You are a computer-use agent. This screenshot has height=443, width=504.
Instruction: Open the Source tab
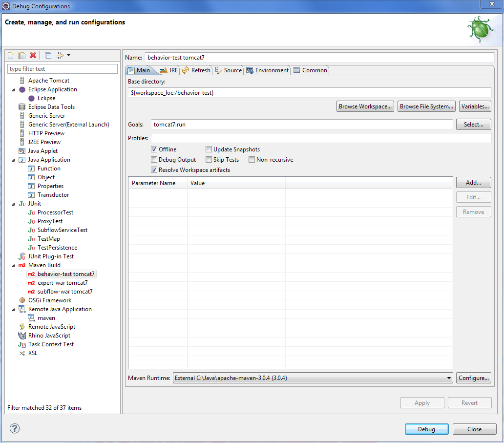[229, 70]
